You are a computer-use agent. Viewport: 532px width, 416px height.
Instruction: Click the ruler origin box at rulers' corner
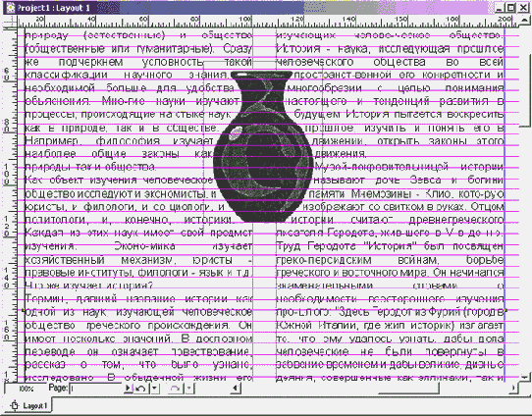coord(10,22)
